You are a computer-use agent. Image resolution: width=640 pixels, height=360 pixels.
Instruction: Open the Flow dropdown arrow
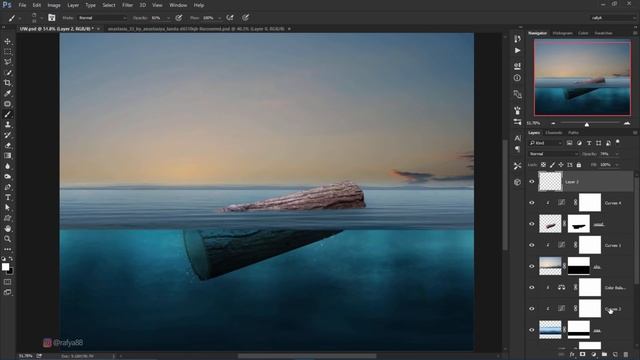[x=219, y=18]
